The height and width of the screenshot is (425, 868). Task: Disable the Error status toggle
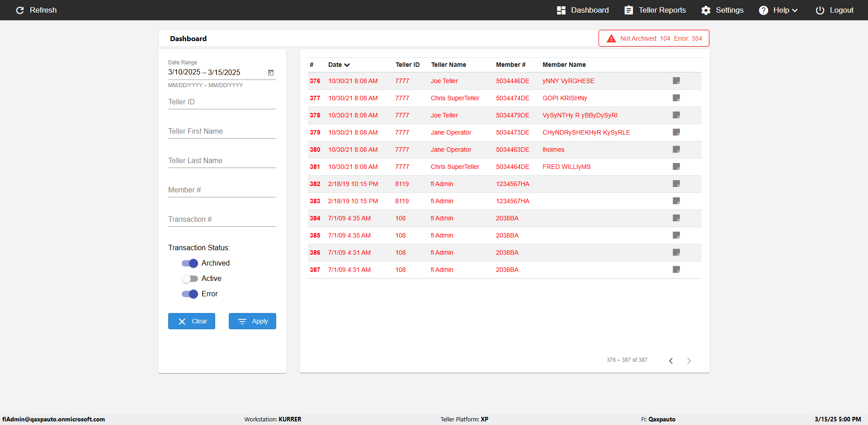pos(190,294)
